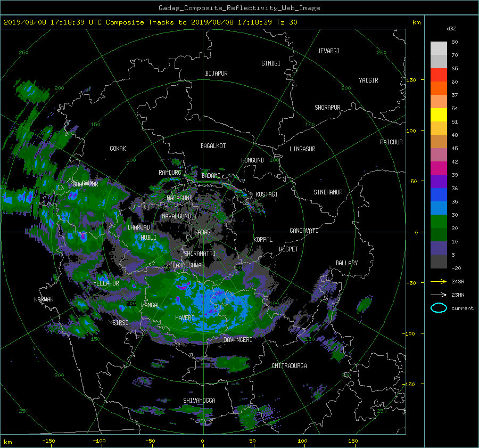Click the SHIRAHATTI city label

pyautogui.click(x=200, y=254)
